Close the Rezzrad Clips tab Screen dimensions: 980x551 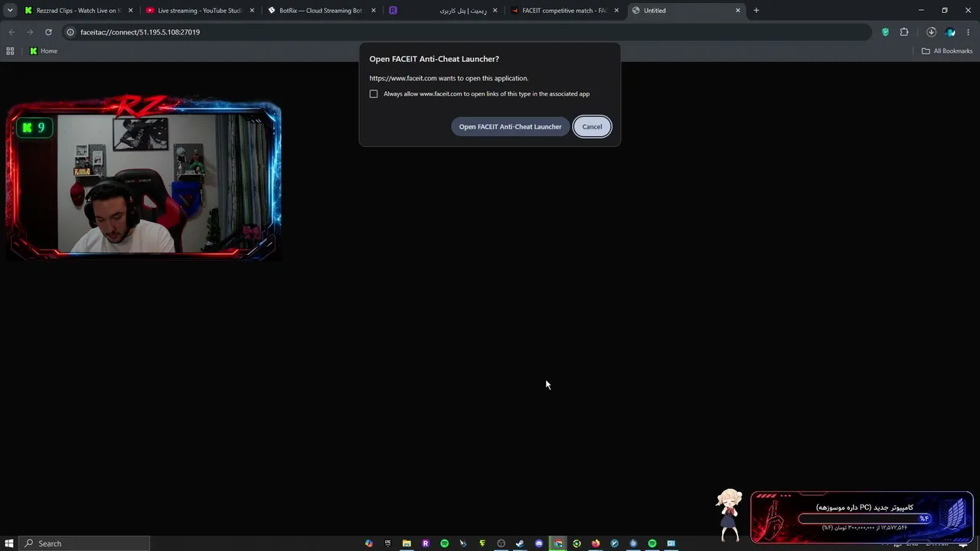tap(130, 11)
